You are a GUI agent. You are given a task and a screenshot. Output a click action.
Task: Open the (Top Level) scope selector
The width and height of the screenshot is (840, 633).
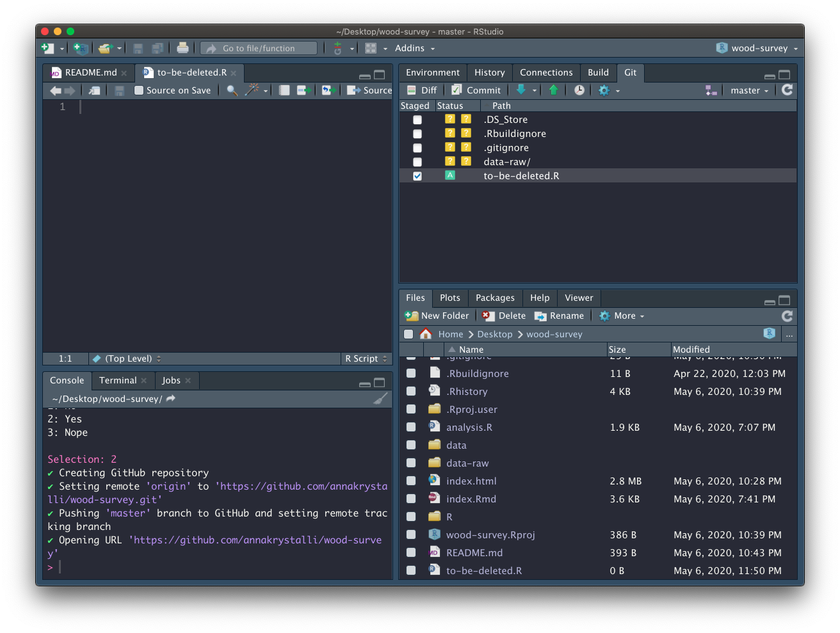pos(127,358)
